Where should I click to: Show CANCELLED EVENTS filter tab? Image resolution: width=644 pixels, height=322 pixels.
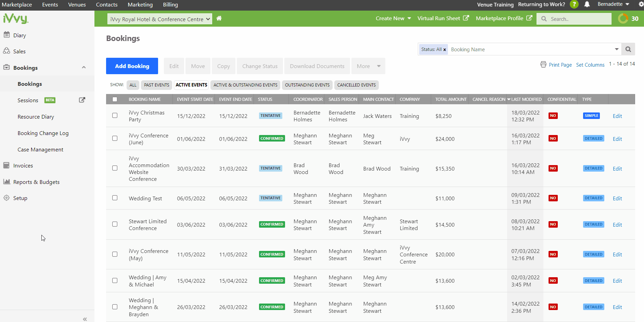357,85
